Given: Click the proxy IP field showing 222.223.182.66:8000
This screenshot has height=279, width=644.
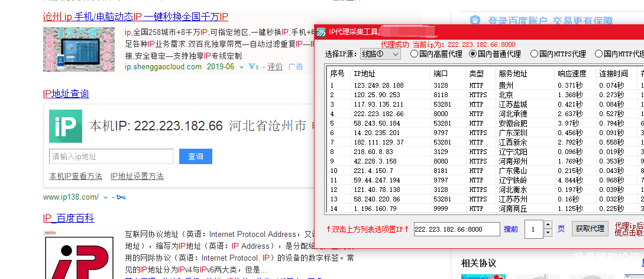Looking at the screenshot, I should (457, 229).
